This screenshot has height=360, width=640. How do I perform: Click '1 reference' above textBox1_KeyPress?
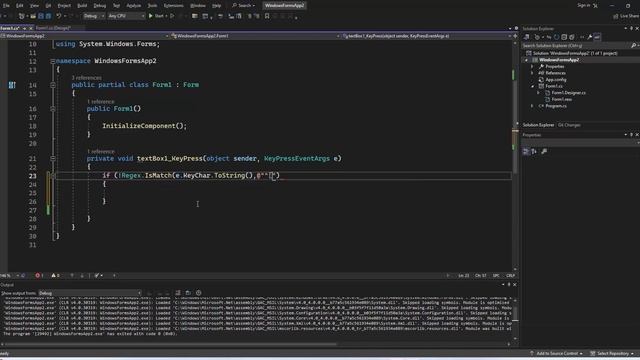[x=101, y=151]
